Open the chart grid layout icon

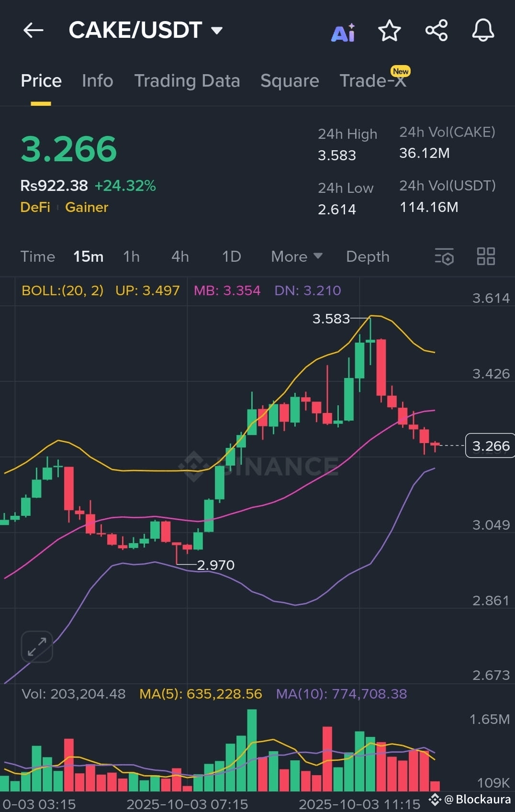[x=486, y=256]
